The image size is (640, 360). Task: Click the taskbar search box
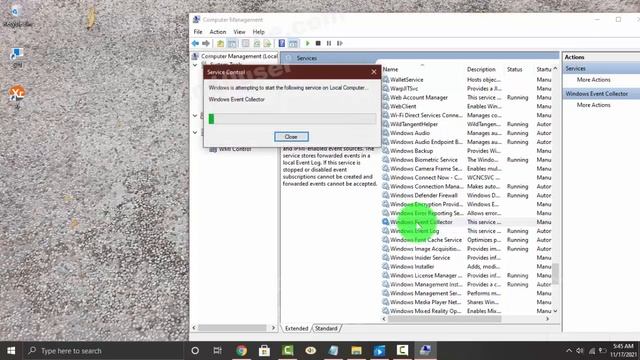pyautogui.click(x=103, y=351)
